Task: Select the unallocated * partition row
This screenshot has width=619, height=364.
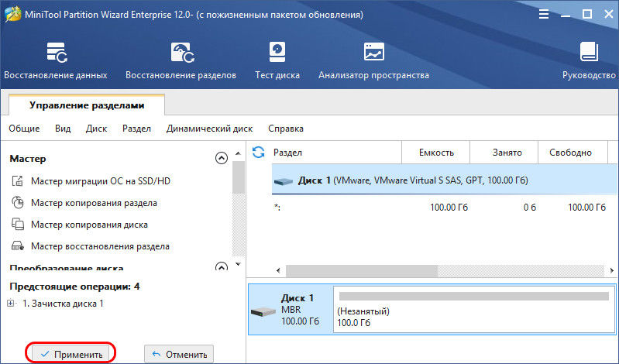Action: [x=445, y=208]
